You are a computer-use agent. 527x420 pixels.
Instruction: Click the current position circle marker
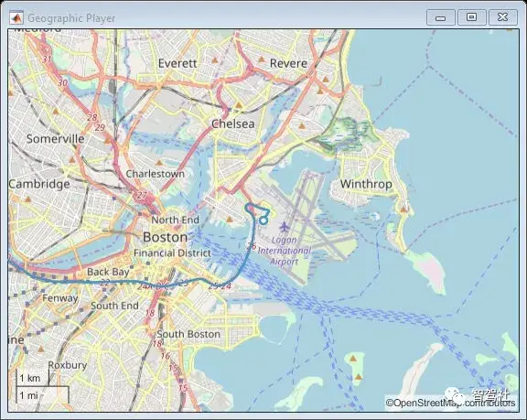coord(263,221)
